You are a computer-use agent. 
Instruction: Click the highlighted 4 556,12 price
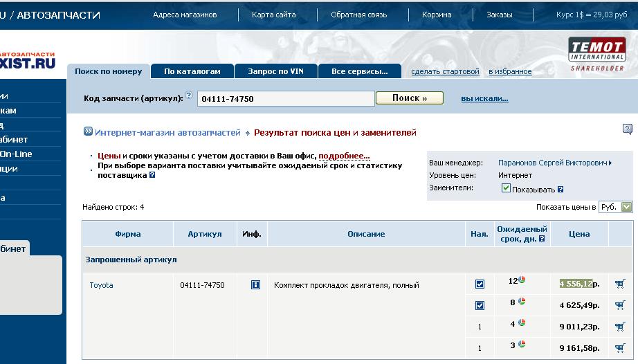576,283
